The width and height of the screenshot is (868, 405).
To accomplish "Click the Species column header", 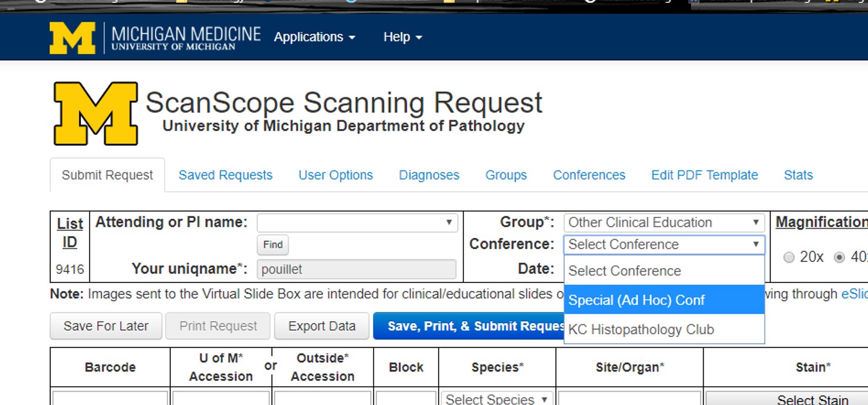I will [x=497, y=367].
